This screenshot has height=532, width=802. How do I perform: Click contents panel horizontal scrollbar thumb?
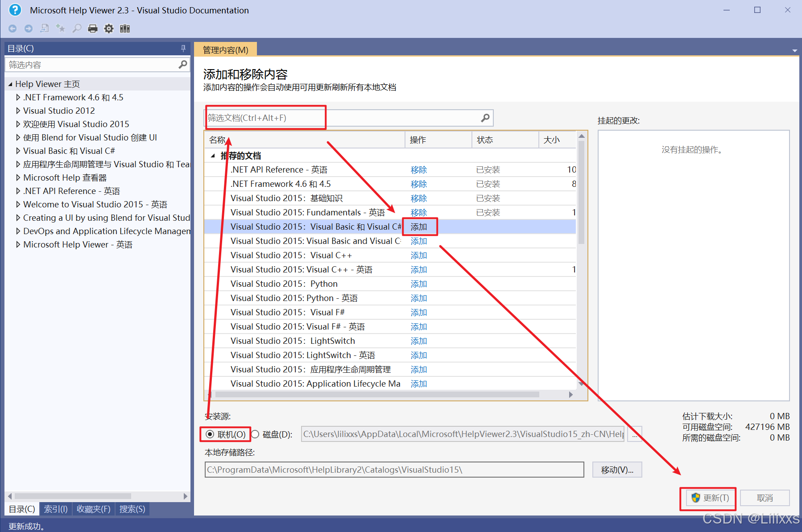click(x=73, y=496)
